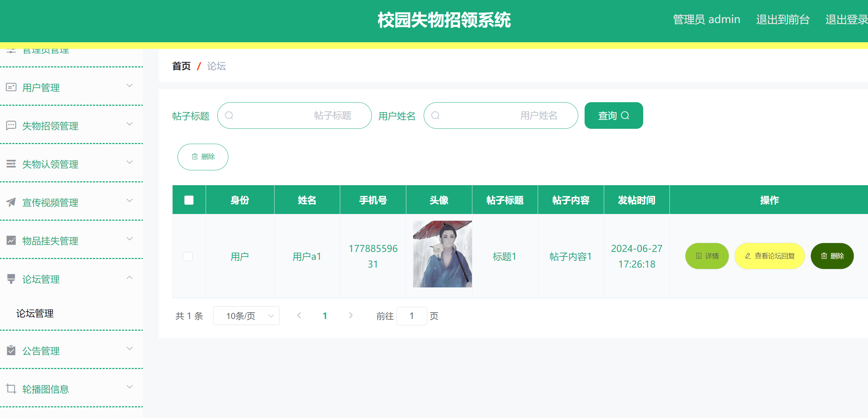The height and width of the screenshot is (418, 868).
Task: Click the 论坛管理 brush icon
Action: [11, 279]
